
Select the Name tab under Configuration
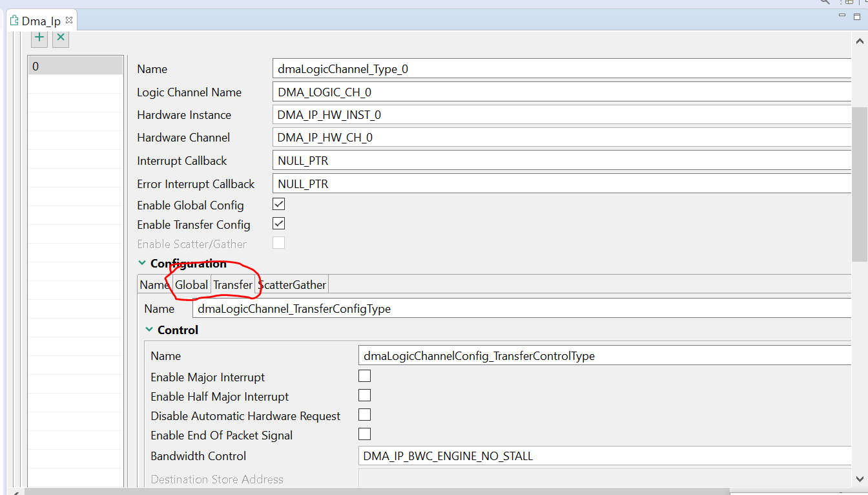click(154, 284)
